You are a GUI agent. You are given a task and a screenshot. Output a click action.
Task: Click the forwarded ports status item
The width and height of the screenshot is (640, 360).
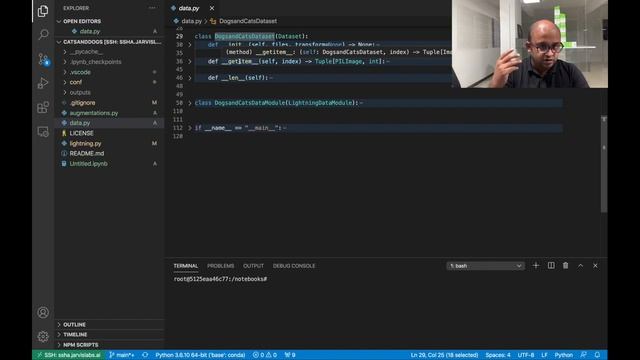click(x=290, y=355)
